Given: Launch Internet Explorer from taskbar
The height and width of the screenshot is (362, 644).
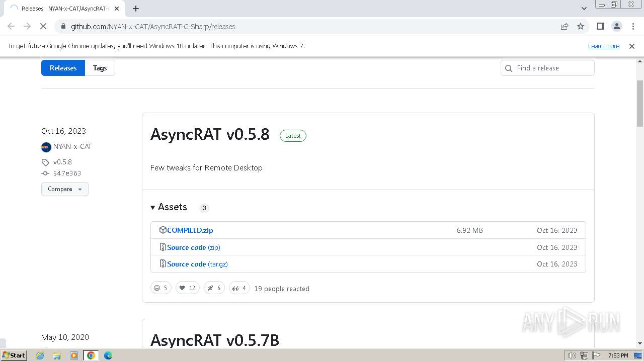Looking at the screenshot, I should tap(40, 355).
